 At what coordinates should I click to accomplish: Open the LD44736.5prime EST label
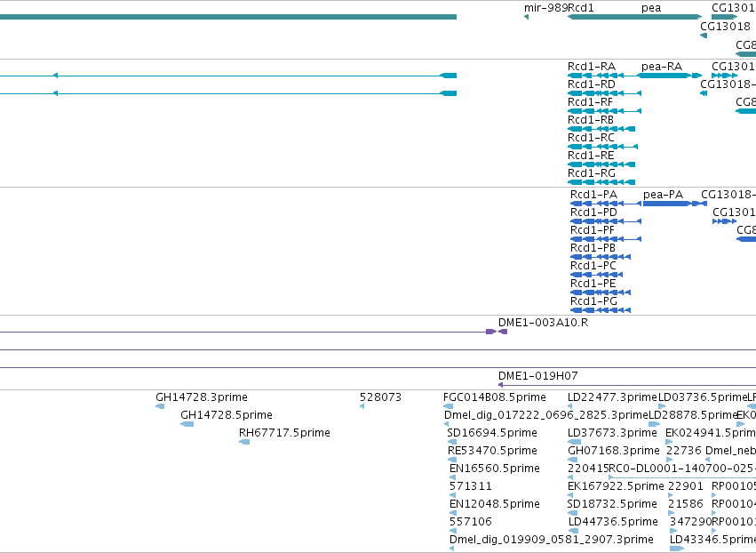613,523
